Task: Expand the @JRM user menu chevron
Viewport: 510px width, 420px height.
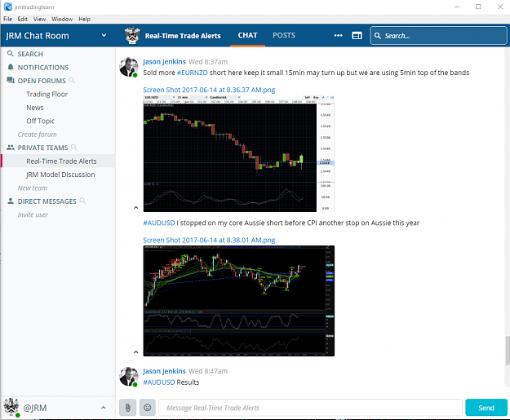Action: (x=104, y=407)
